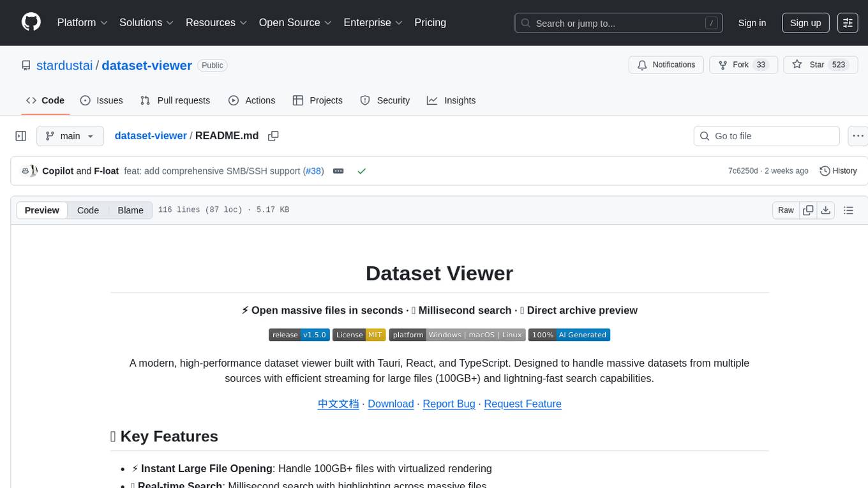The image size is (868, 488).
Task: Select the Preview view
Action: coord(42,210)
